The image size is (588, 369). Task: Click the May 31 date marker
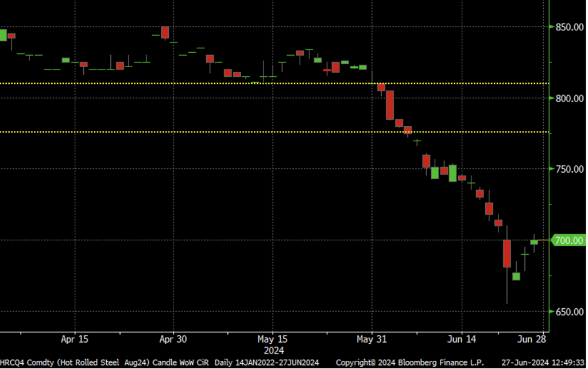tap(372, 339)
